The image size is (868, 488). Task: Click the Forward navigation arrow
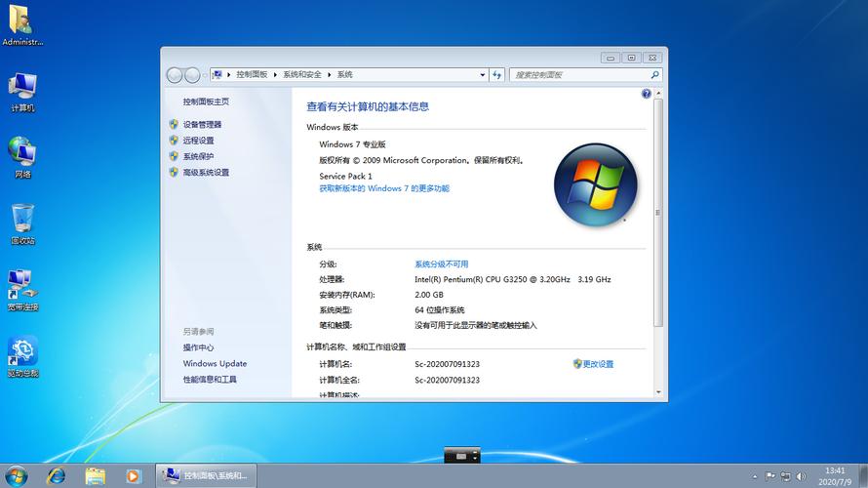coord(192,75)
